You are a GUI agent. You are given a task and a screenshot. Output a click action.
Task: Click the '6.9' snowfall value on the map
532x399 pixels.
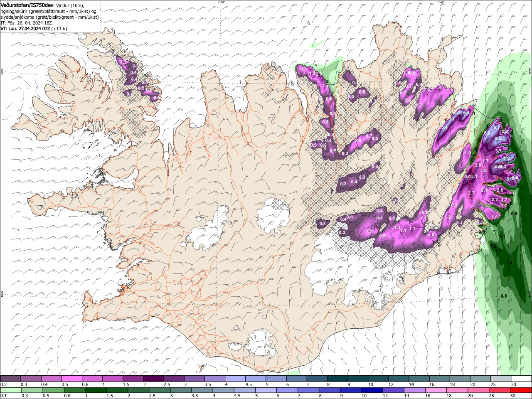pos(498,138)
